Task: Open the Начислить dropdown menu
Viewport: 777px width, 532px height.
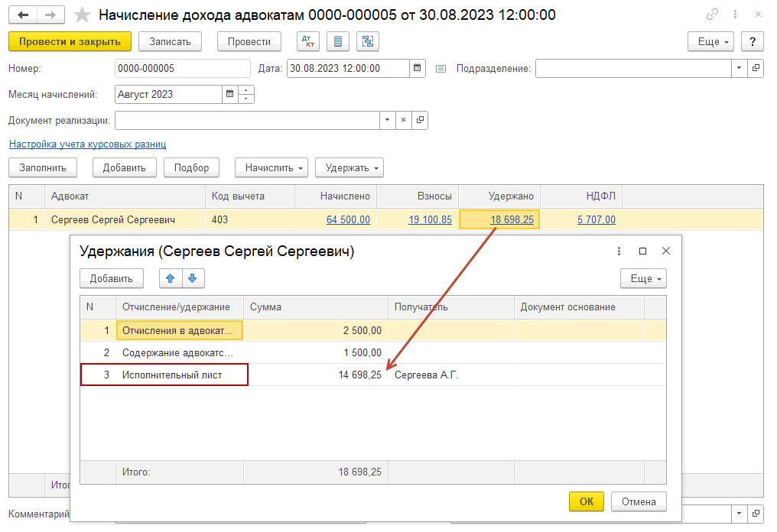Action: tap(271, 167)
